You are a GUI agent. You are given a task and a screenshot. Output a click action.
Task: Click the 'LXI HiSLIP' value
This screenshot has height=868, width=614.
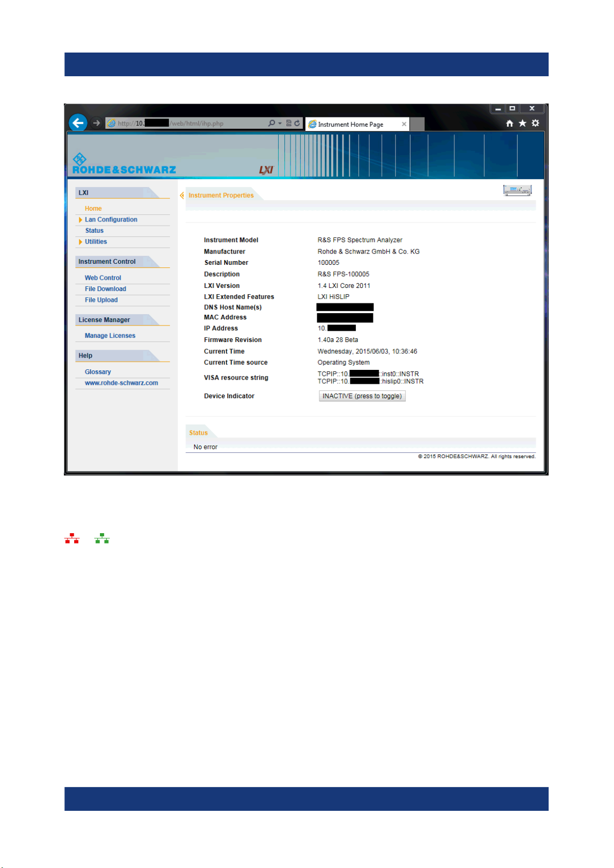point(334,297)
